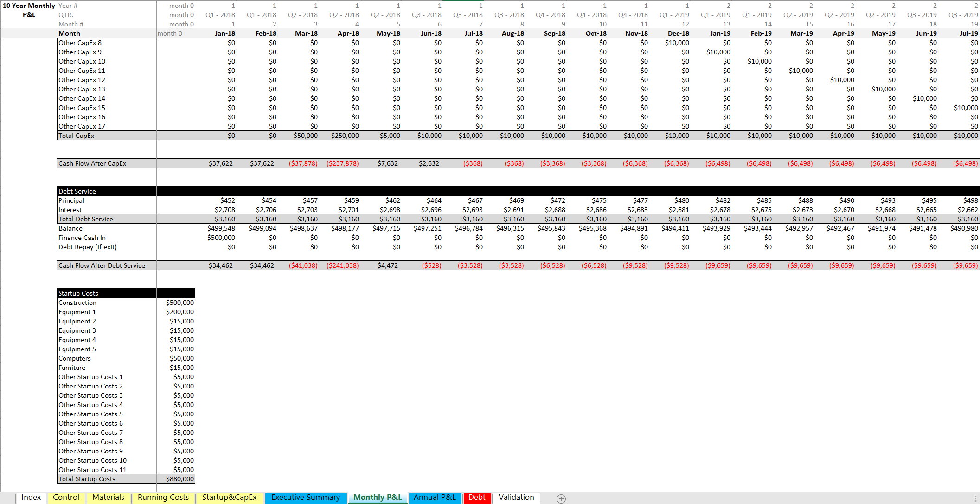Open the Control sheet tab
This screenshot has height=504, width=980.
click(x=66, y=497)
